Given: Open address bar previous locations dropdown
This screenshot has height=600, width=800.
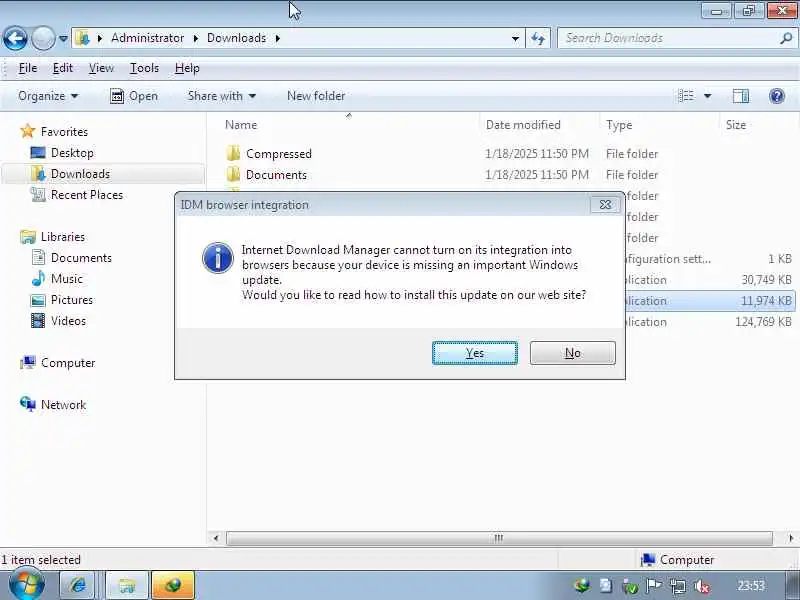Looking at the screenshot, I should point(515,38).
